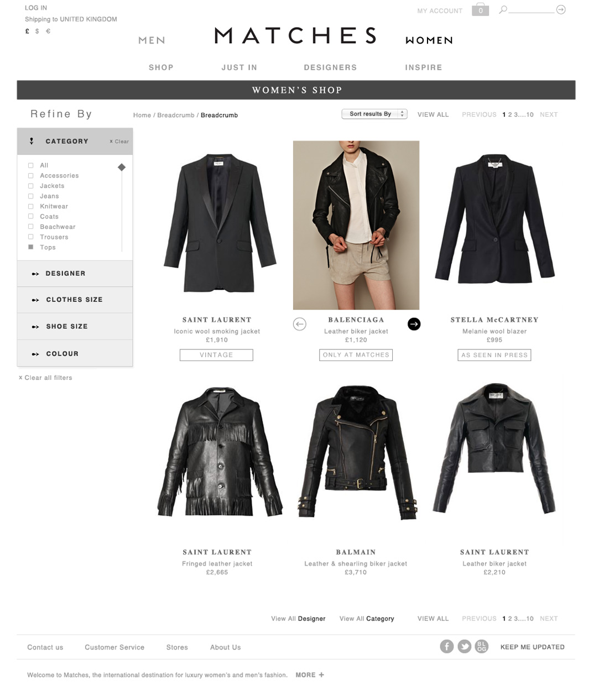Expand the Colour filter section
599x700 pixels.
[x=75, y=353]
